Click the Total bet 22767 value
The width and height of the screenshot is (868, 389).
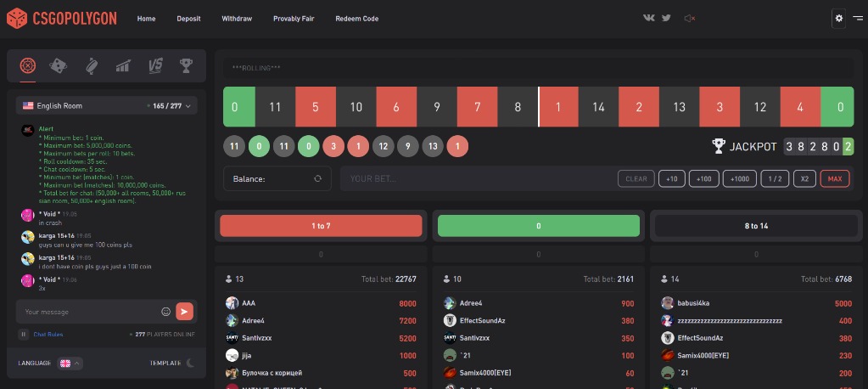click(406, 279)
